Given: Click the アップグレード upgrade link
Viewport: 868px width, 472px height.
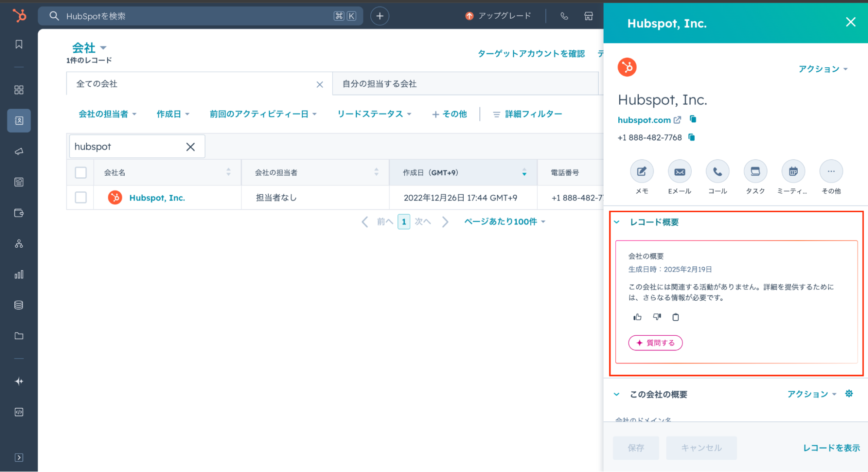Looking at the screenshot, I should (498, 16).
